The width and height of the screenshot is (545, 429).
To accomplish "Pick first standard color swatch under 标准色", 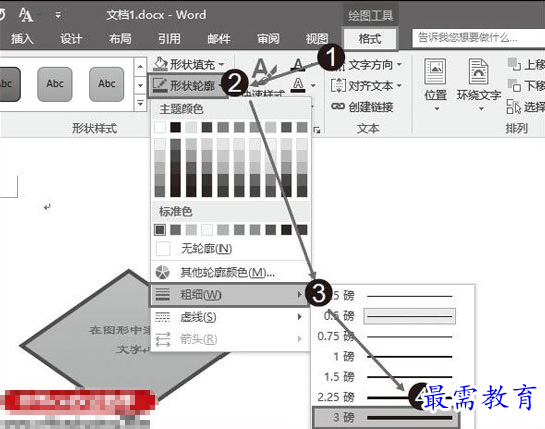I will click(x=160, y=229).
